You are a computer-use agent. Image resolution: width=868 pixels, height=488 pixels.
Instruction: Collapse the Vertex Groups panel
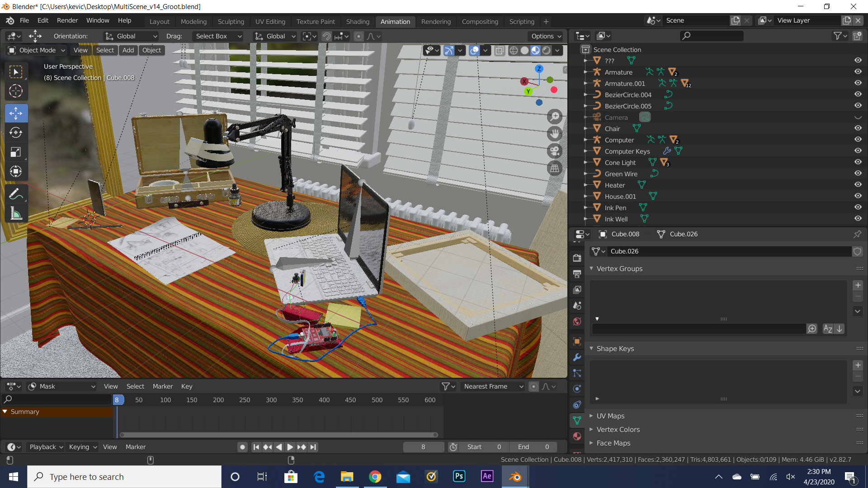pos(619,268)
